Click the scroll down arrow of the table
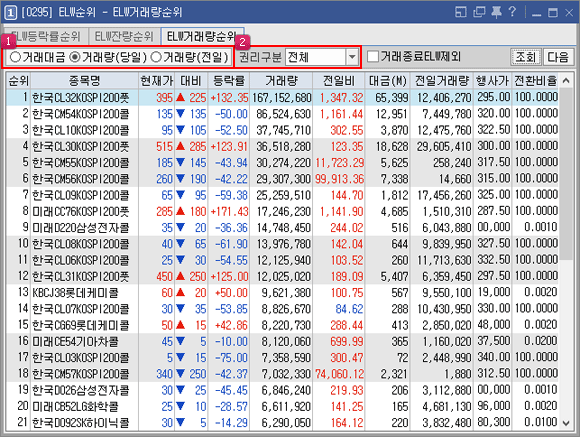This screenshot has width=580, height=437. (566, 423)
